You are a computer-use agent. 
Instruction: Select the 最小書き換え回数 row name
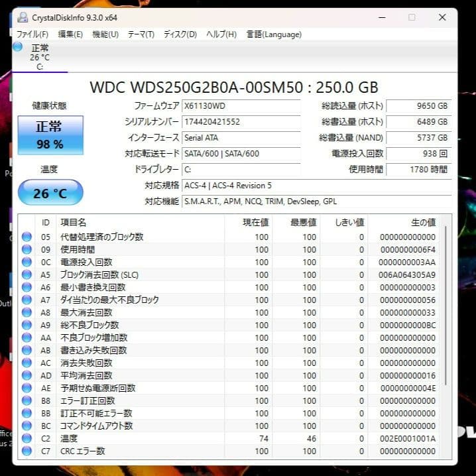(93, 287)
